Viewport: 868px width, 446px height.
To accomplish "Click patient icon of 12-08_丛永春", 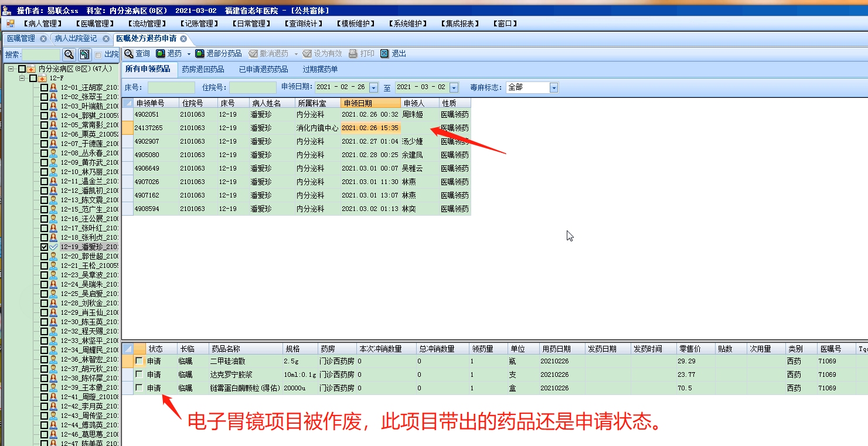I will pos(53,153).
